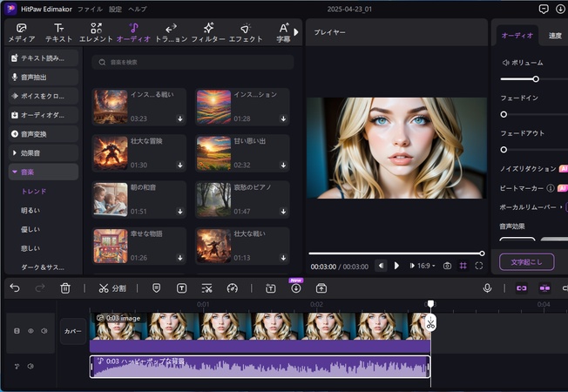The width and height of the screenshot is (568, 392).
Task: Click the undo arrow in timeline toolbar
Action: (x=15, y=287)
